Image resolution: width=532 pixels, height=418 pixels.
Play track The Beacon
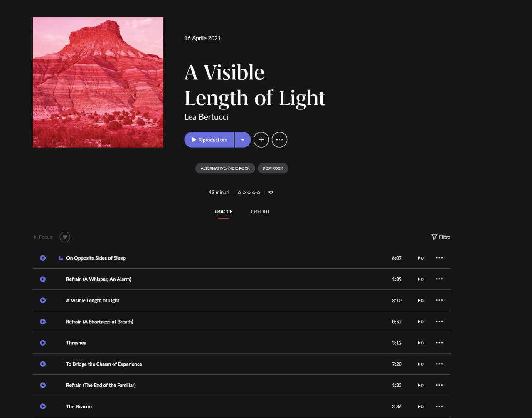pyautogui.click(x=43, y=406)
